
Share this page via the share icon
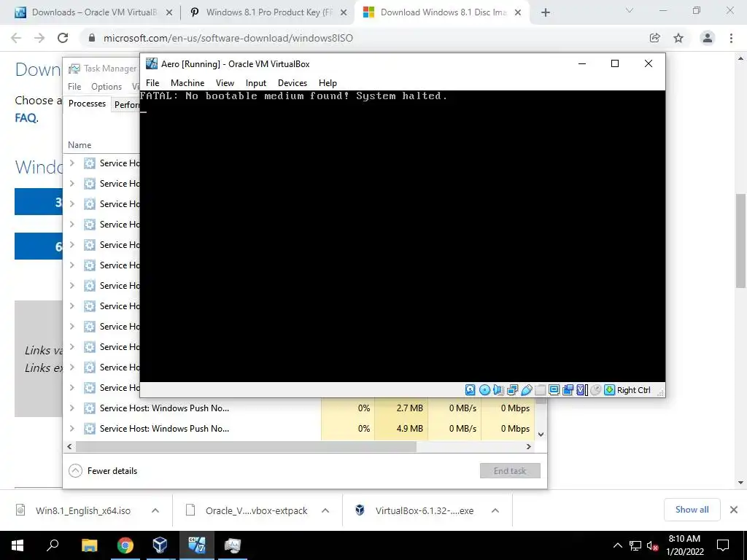pos(655,38)
